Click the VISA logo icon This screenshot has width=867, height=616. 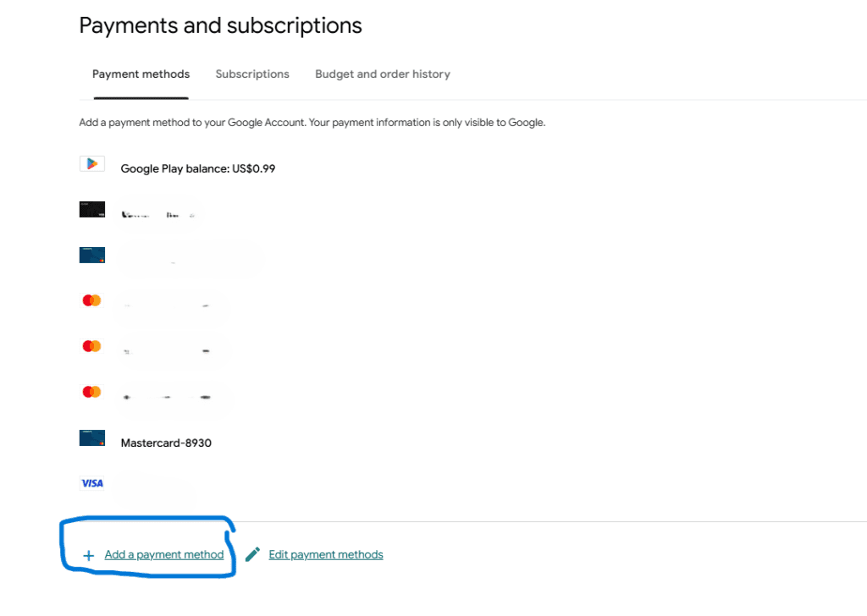(91, 483)
